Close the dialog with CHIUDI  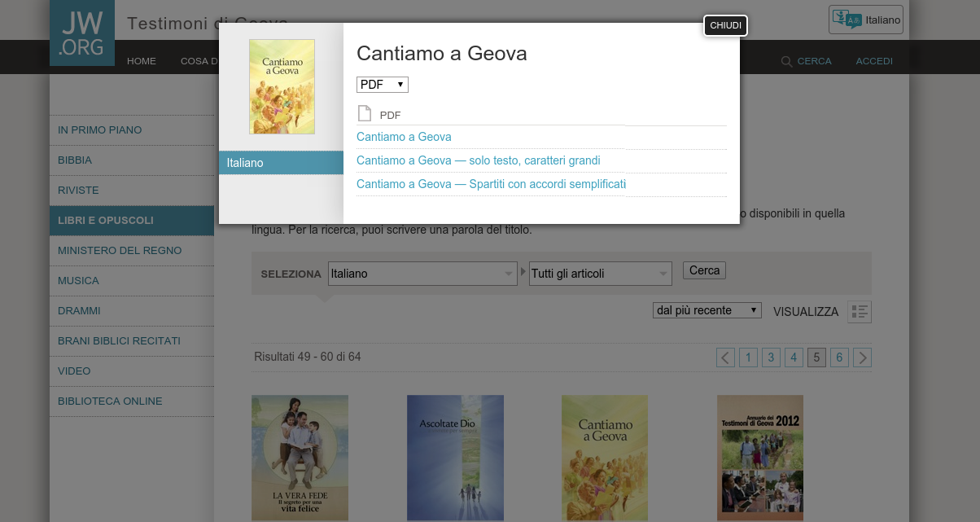(725, 26)
